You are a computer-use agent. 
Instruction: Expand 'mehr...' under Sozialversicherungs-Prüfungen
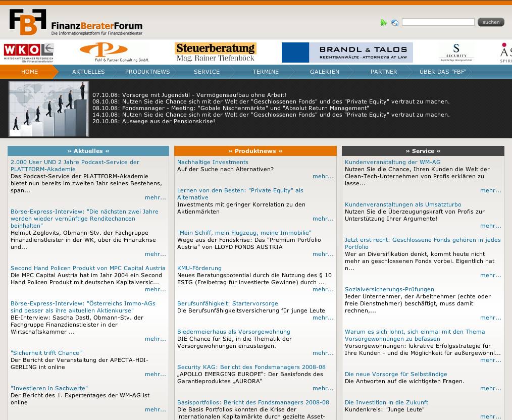coord(490,318)
